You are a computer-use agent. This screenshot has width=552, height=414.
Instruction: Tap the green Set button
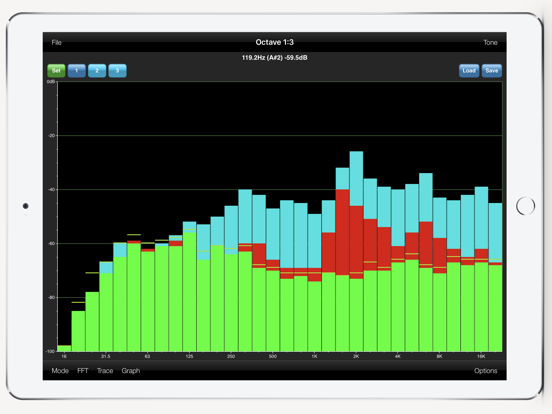56,71
